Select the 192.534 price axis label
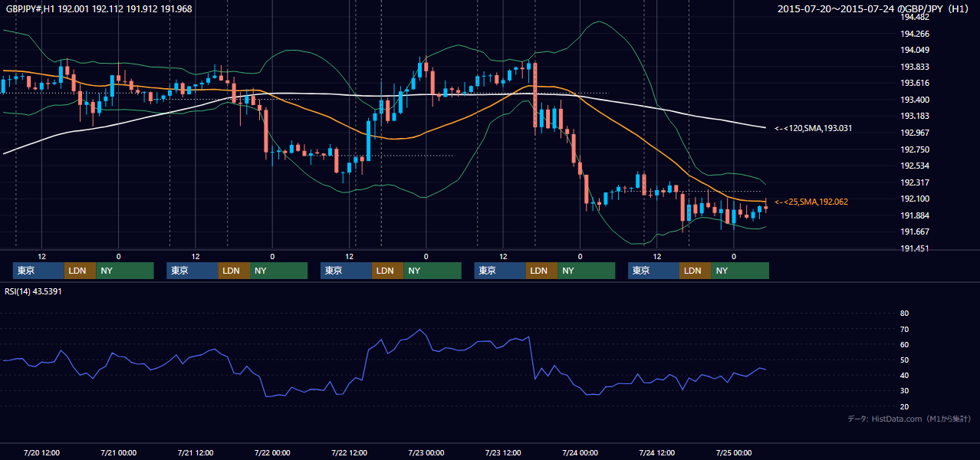The height and width of the screenshot is (460, 980). (x=915, y=166)
